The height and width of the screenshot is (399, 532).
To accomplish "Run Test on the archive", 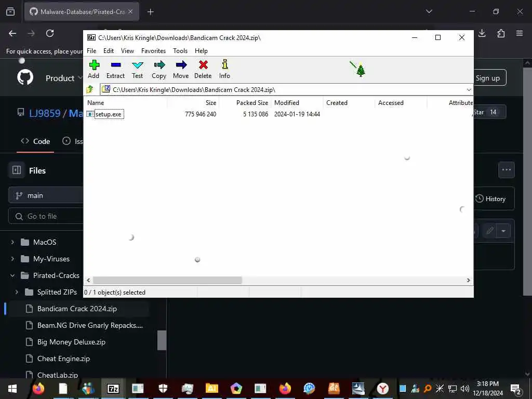I will pos(137,69).
